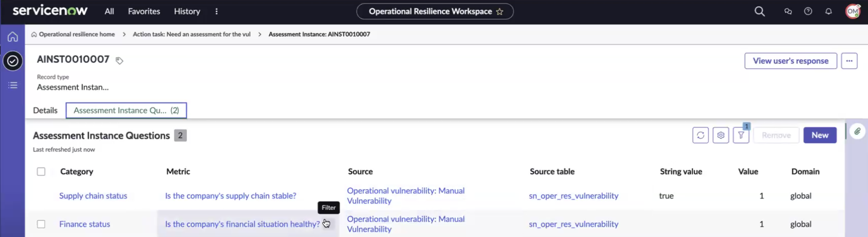Open list personalization gear icon
Viewport: 868px width, 237px height.
pos(721,135)
